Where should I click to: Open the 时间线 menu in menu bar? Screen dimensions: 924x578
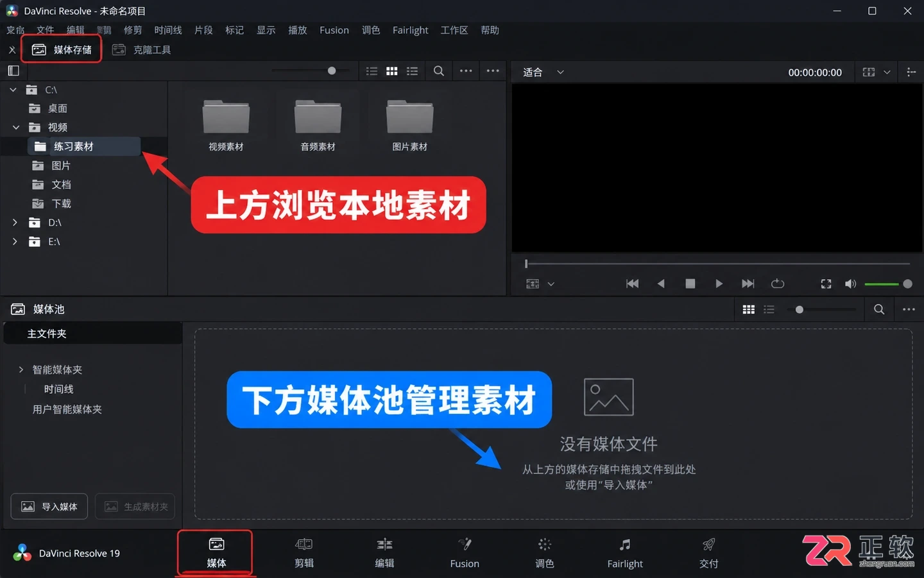pyautogui.click(x=168, y=30)
